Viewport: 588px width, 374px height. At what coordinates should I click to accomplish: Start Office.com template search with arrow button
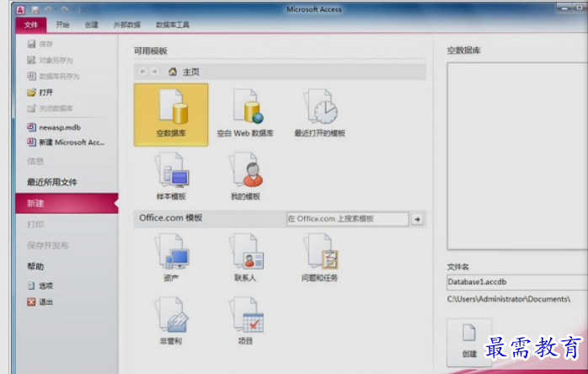pyautogui.click(x=417, y=219)
